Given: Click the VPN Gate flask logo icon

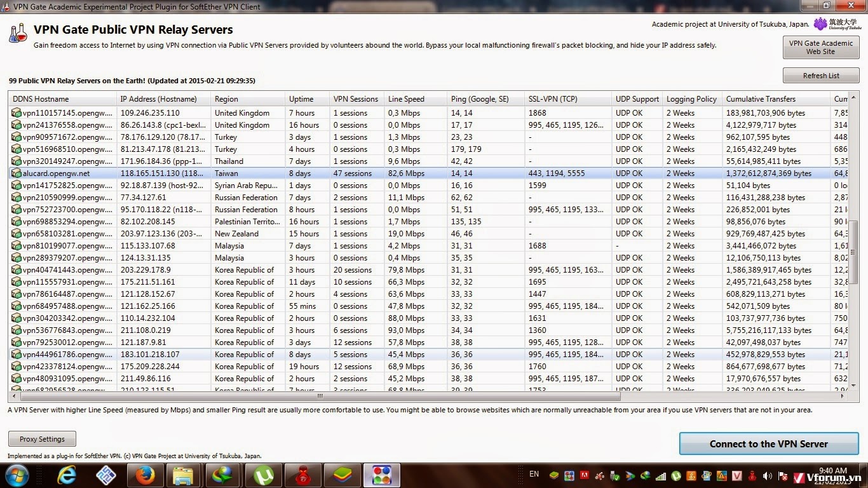Looking at the screenshot, I should point(18,33).
